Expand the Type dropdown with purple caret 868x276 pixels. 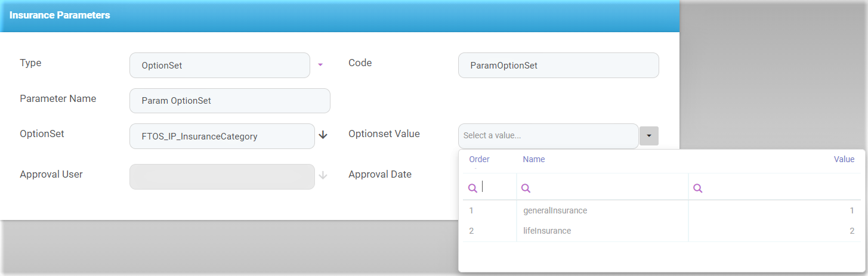tap(320, 65)
